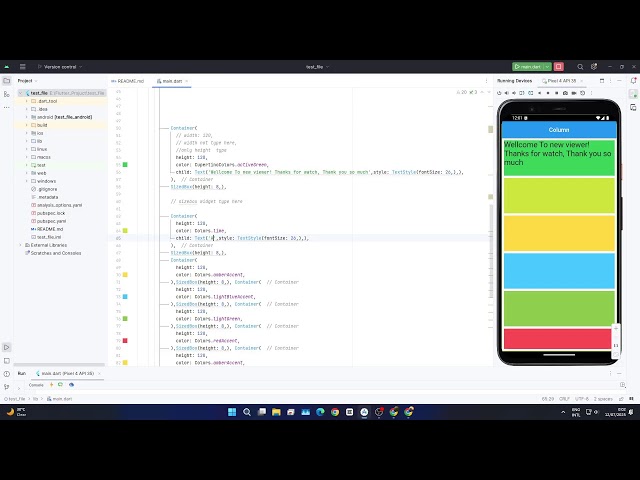Viewport: 640px width, 480px height.
Task: Click Flutter Hot Restart icon in Run panel
Action: point(60,384)
